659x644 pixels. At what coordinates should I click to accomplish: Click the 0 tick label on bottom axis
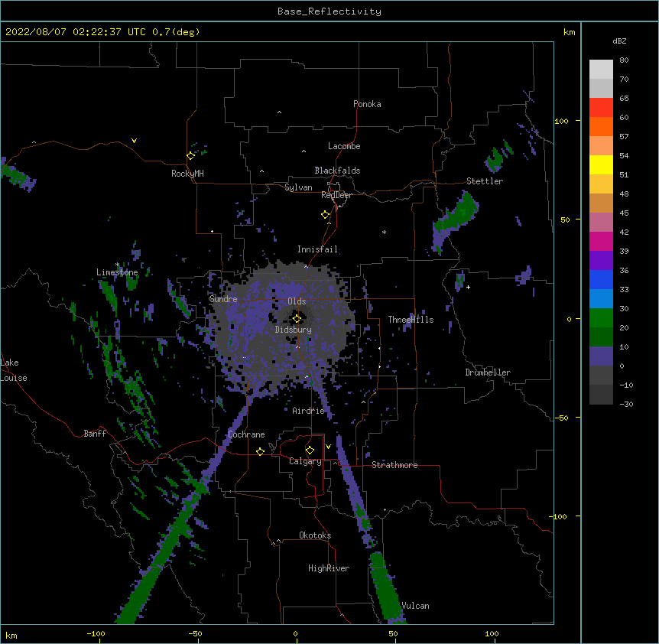(295, 633)
